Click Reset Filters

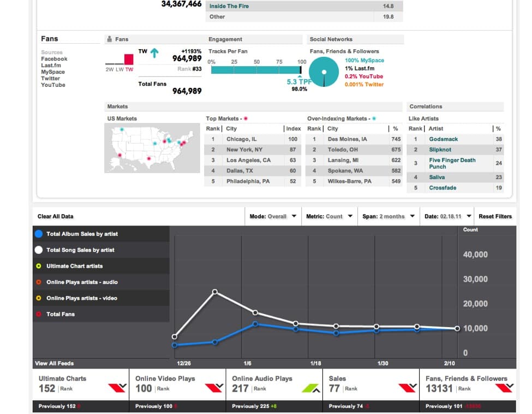click(x=495, y=216)
